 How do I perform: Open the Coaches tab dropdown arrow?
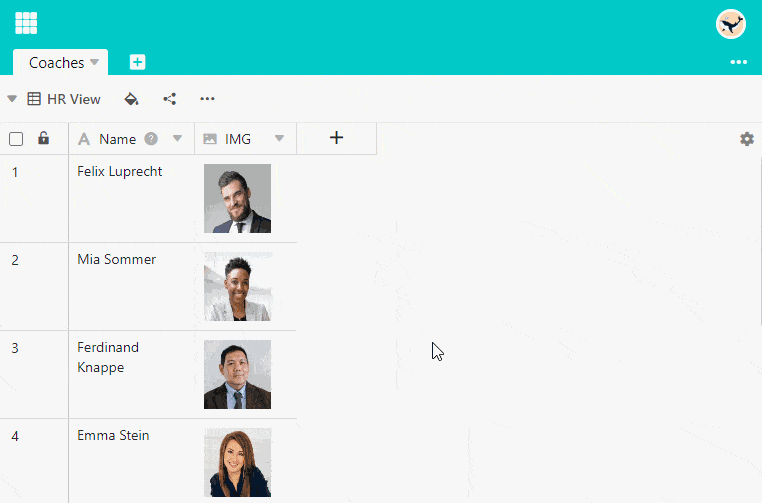click(x=95, y=62)
